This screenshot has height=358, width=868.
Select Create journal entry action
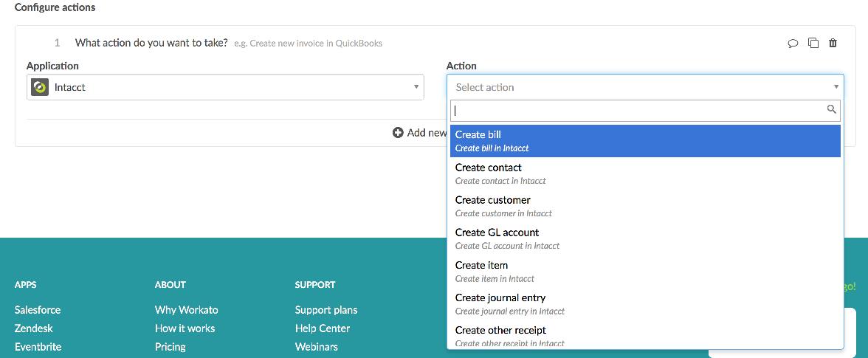(645, 304)
